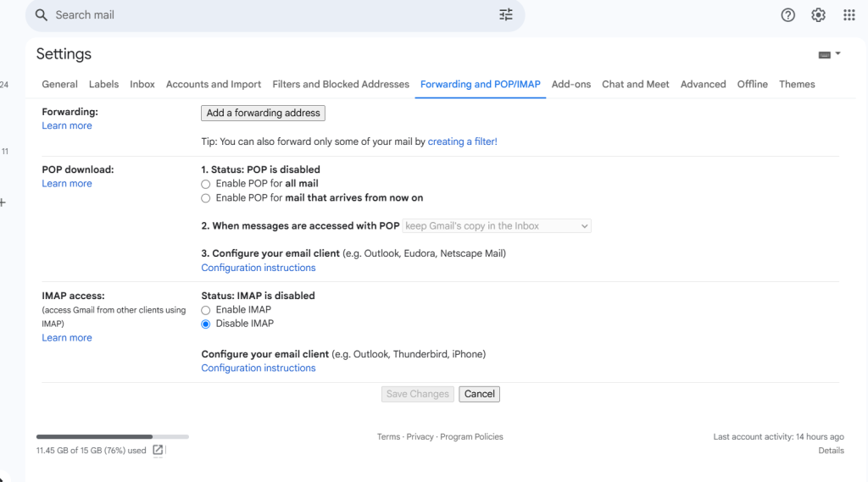Open the creating a filter link

tap(462, 141)
